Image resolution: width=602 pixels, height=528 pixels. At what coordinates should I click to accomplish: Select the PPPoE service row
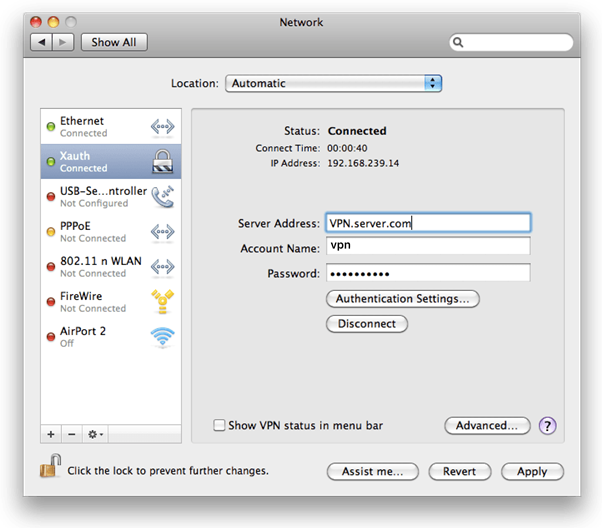pos(111,232)
